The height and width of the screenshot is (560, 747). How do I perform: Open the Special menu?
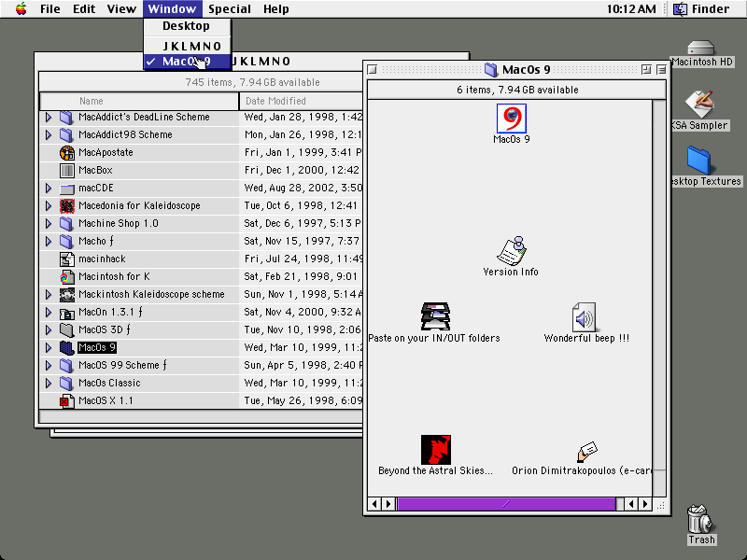[x=230, y=9]
